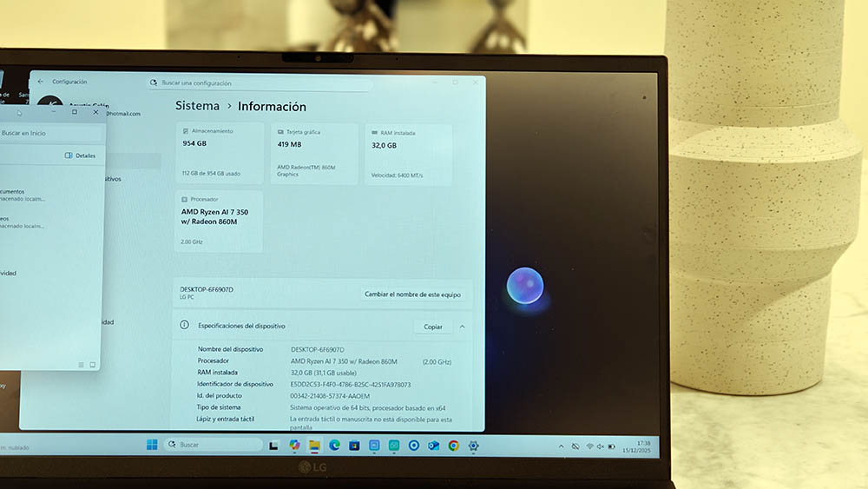Screen dimensions: 868x489
Task: Launch Microsoft Edge from the taskbar
Action: (334, 446)
